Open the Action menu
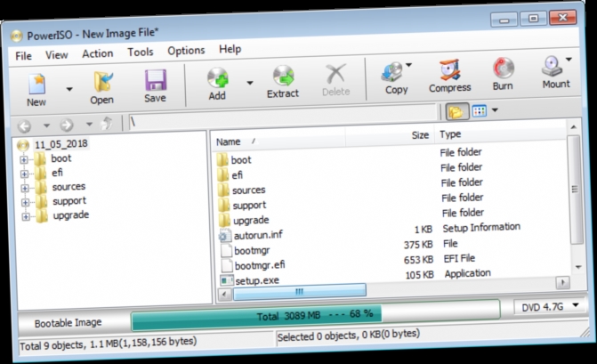This screenshot has width=597, height=364. [98, 53]
